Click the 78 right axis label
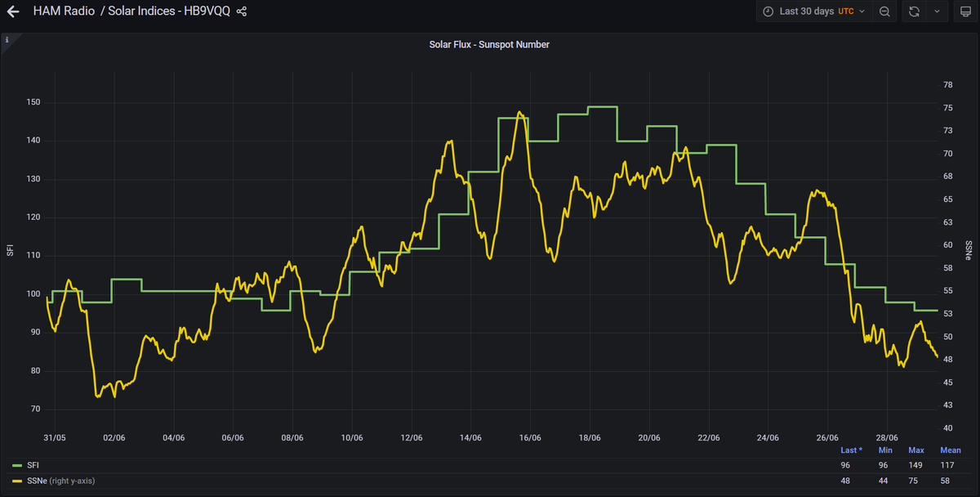Image resolution: width=980 pixels, height=497 pixels. coord(948,85)
